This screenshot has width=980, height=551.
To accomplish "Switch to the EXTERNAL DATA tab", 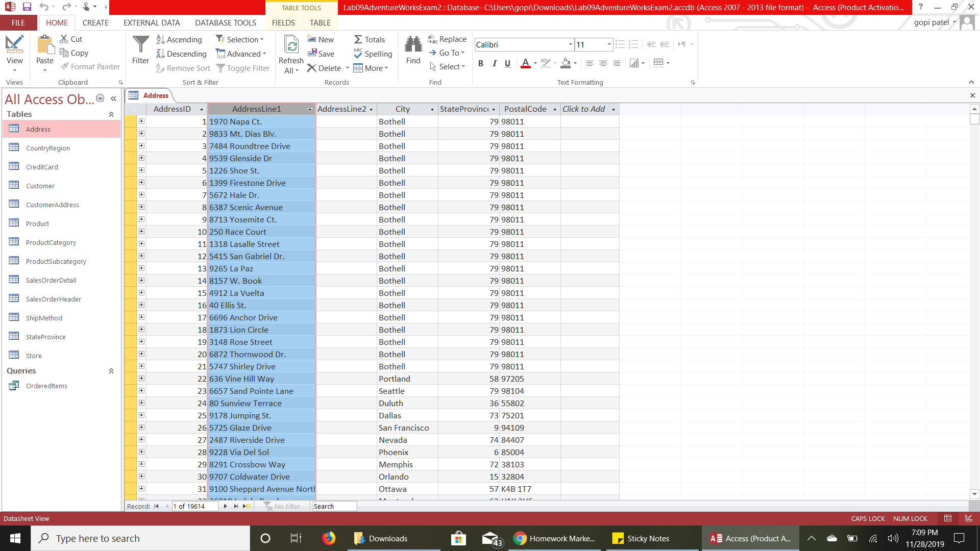I will click(152, 22).
